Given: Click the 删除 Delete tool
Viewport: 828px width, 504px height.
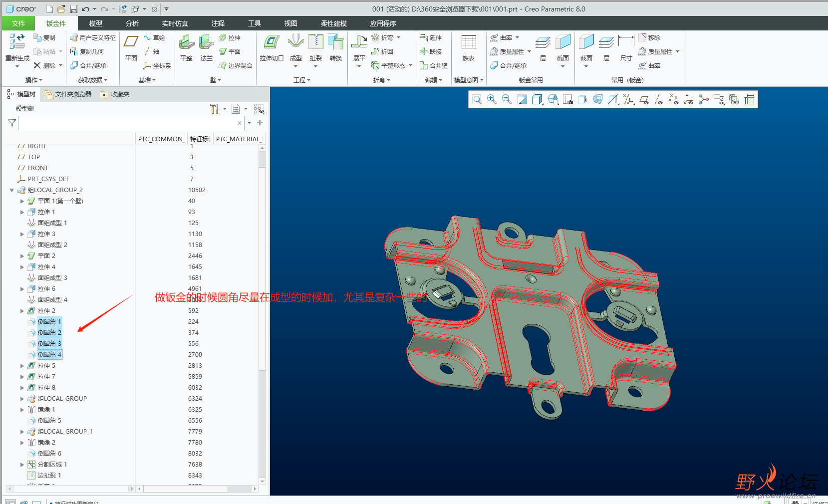Looking at the screenshot, I should [x=44, y=65].
